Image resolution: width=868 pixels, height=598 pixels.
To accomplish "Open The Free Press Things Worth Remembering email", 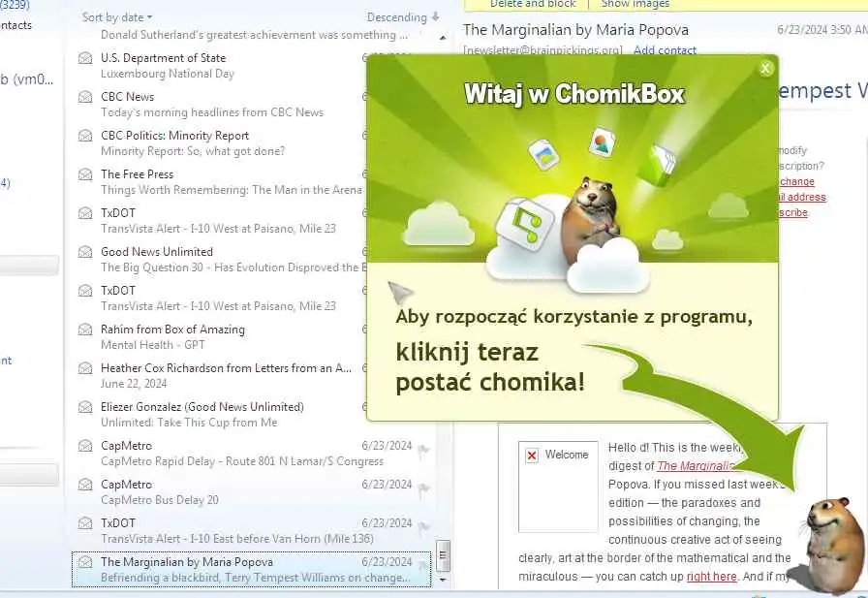I will [x=220, y=181].
